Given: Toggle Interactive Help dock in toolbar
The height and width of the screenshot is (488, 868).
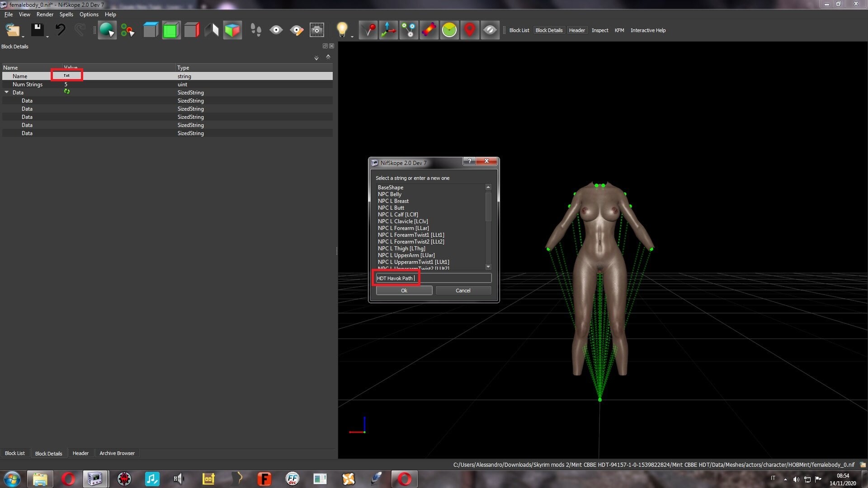Looking at the screenshot, I should [x=648, y=30].
